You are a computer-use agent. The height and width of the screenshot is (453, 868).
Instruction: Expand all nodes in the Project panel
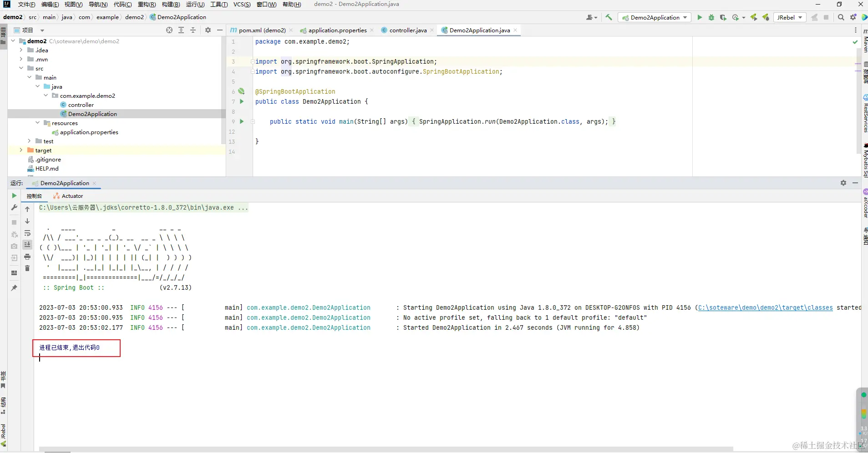coord(181,30)
